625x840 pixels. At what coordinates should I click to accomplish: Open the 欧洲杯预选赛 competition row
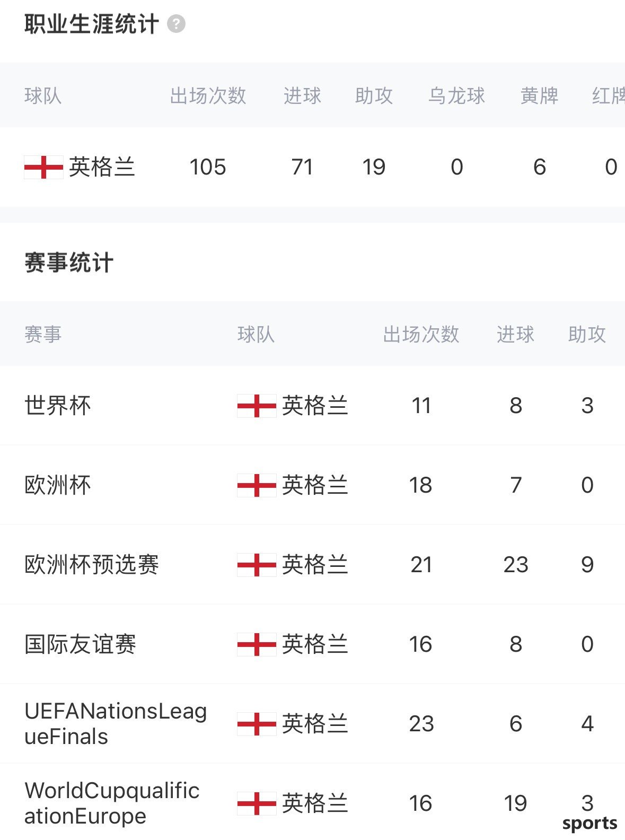pyautogui.click(x=312, y=565)
